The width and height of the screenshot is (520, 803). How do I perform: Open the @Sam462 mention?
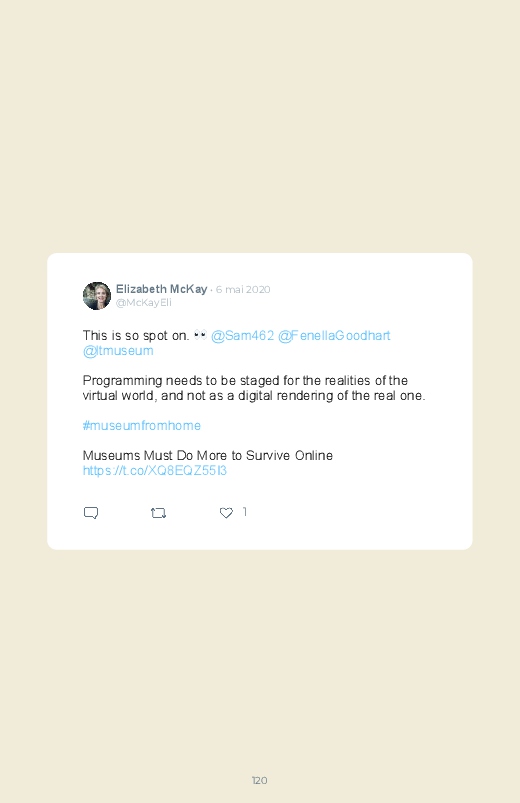coord(242,335)
